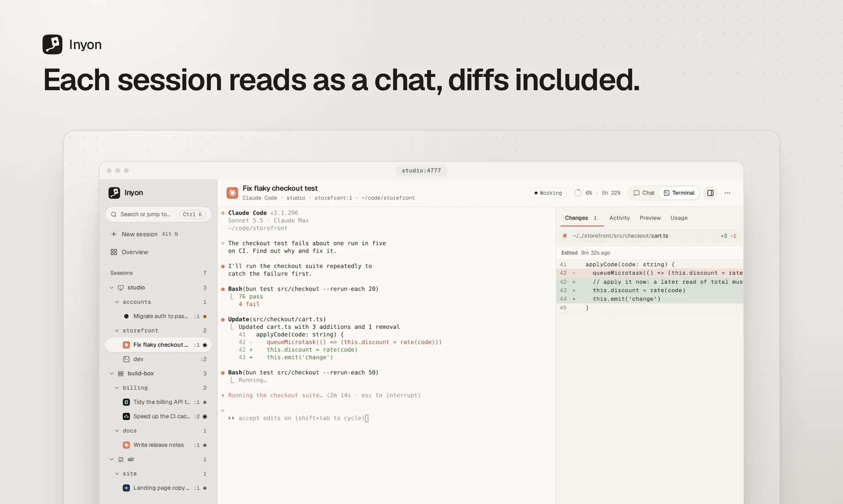Select the Fix flaky checkout session
This screenshot has width=843, height=504.
click(x=158, y=345)
